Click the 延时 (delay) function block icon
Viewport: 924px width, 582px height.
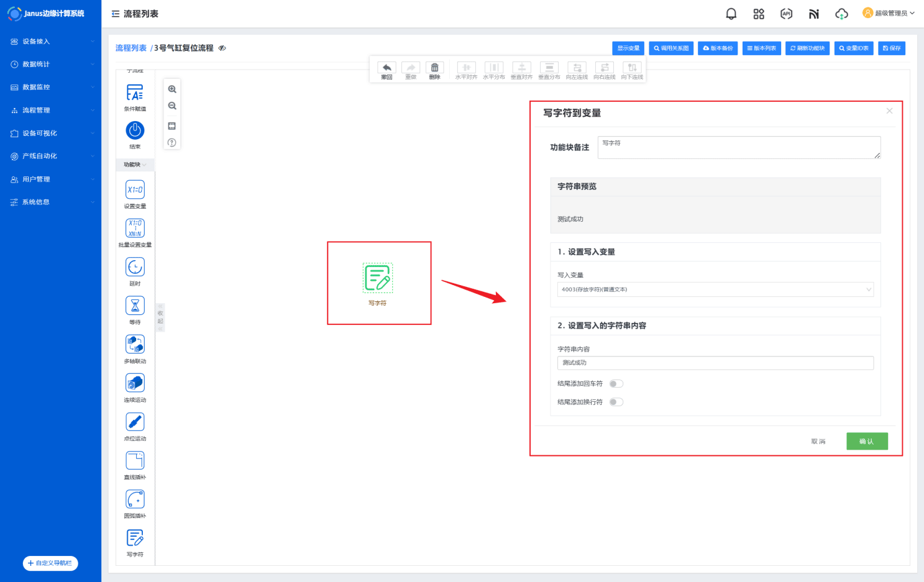coord(135,267)
